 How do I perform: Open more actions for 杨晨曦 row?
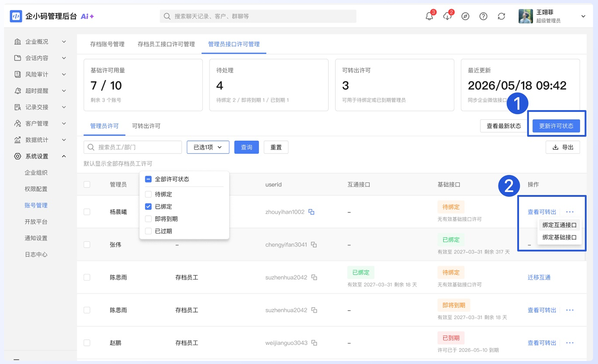coord(570,212)
